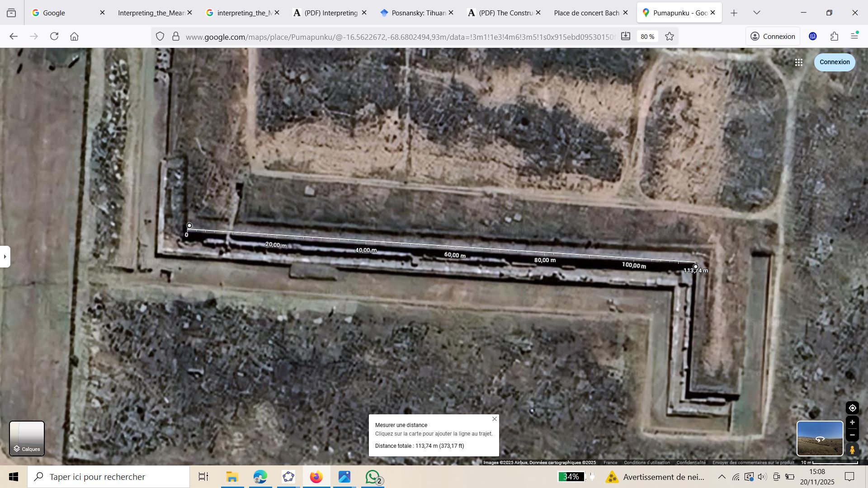Screen dimensions: 868x488
Task: Zoom in the map with plus
Action: pyautogui.click(x=852, y=422)
